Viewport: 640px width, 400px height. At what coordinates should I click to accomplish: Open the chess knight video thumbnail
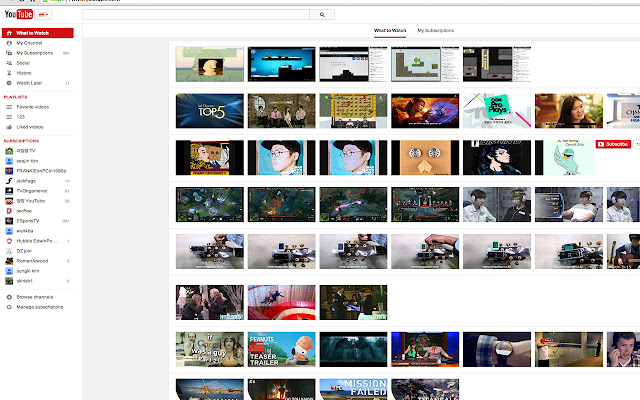[210, 64]
